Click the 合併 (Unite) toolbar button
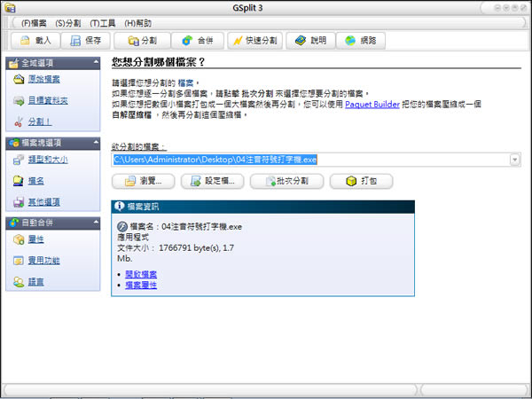 click(x=198, y=41)
